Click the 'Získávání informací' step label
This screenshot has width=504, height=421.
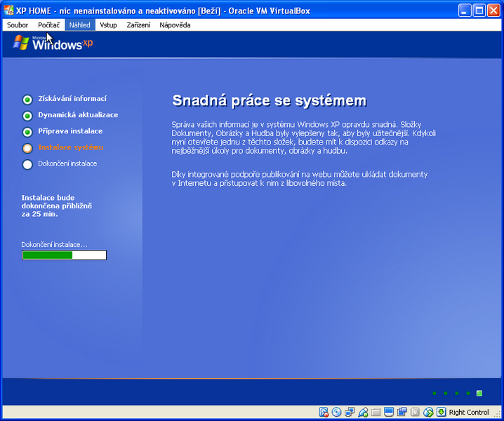[72, 99]
